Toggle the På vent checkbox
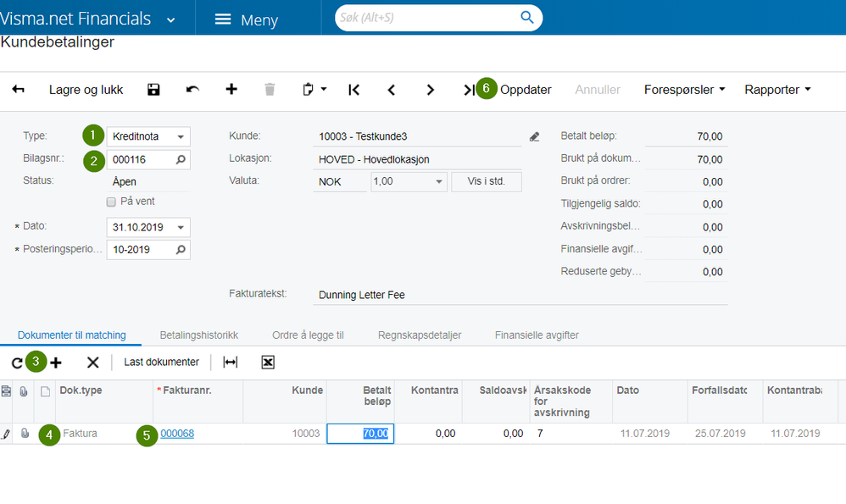This screenshot has width=846, height=504. tap(111, 202)
